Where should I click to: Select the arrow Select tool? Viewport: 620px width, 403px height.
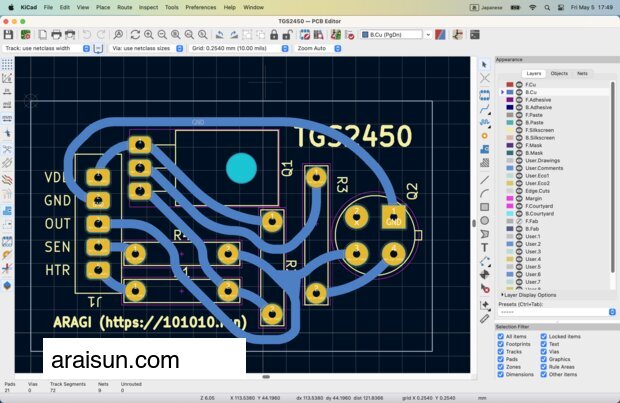[x=484, y=64]
